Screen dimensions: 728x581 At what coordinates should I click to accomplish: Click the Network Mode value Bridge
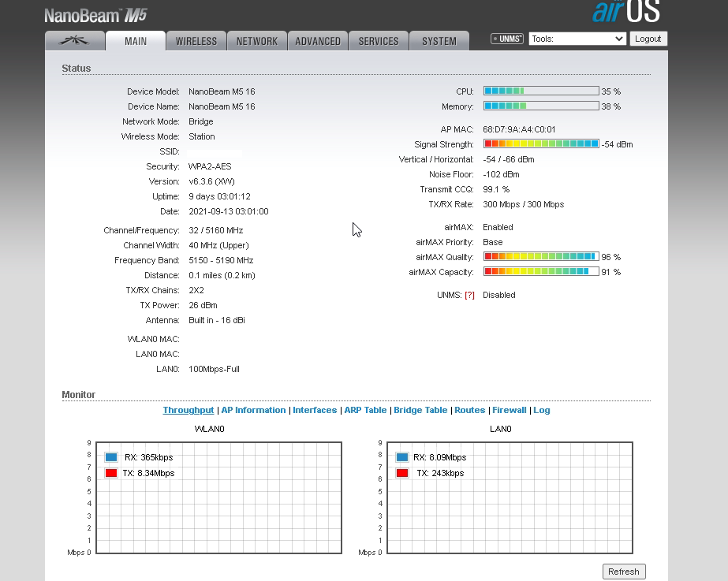coord(201,121)
